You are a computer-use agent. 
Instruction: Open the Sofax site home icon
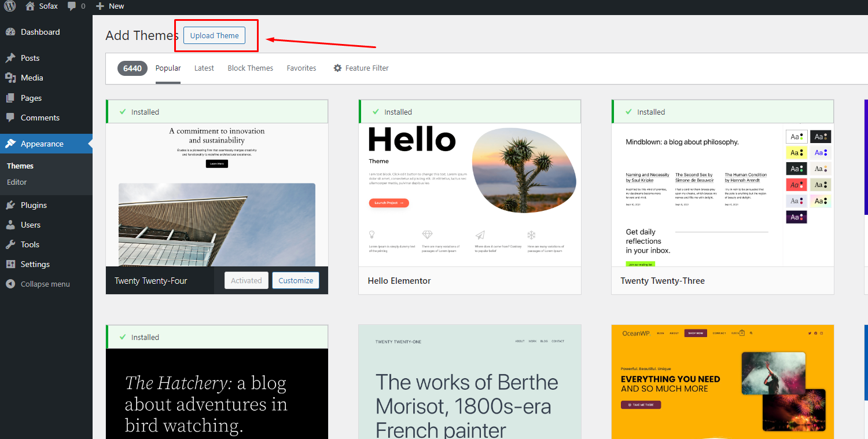tap(31, 6)
